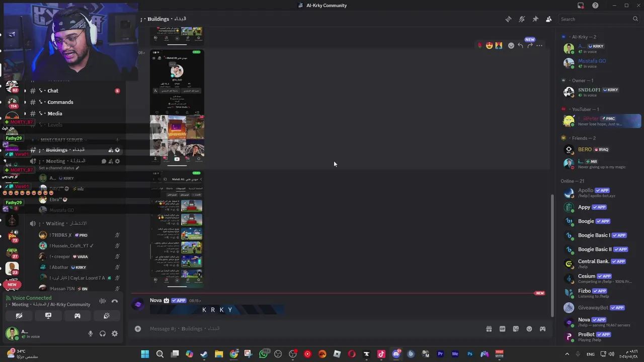Open chat bubble icon on Meeting channel
The height and width of the screenshot is (362, 644).
(x=104, y=161)
